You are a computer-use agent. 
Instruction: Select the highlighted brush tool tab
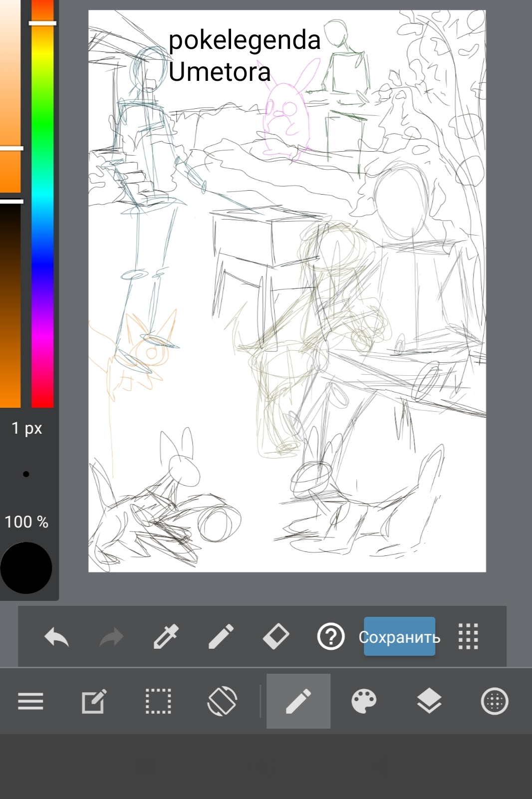pyautogui.click(x=298, y=701)
